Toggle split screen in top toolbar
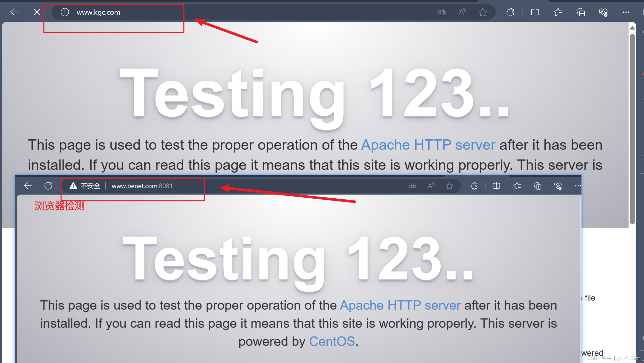 click(535, 12)
